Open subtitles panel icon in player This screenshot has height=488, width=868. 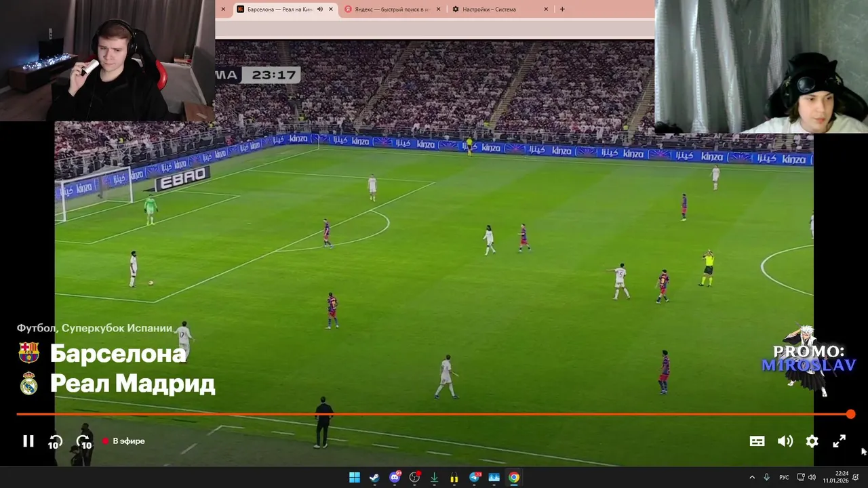pyautogui.click(x=757, y=441)
